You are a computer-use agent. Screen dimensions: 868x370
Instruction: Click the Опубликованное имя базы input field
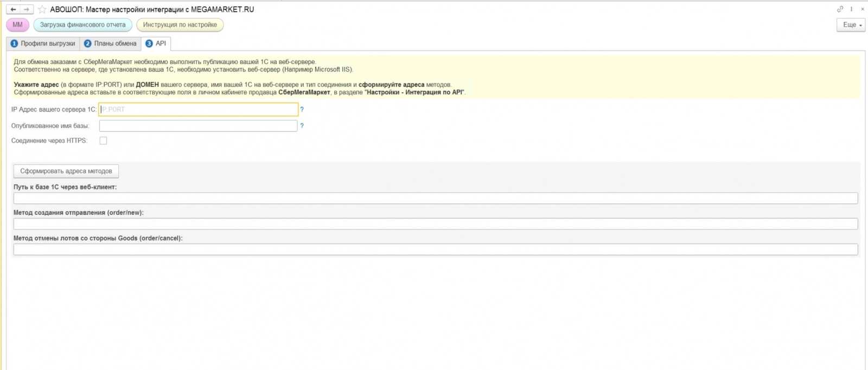199,126
